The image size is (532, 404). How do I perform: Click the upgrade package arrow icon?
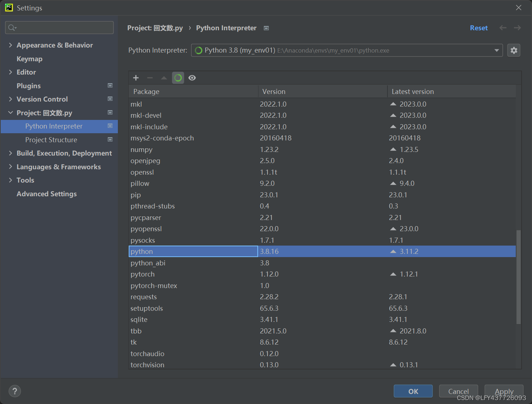pyautogui.click(x=164, y=78)
